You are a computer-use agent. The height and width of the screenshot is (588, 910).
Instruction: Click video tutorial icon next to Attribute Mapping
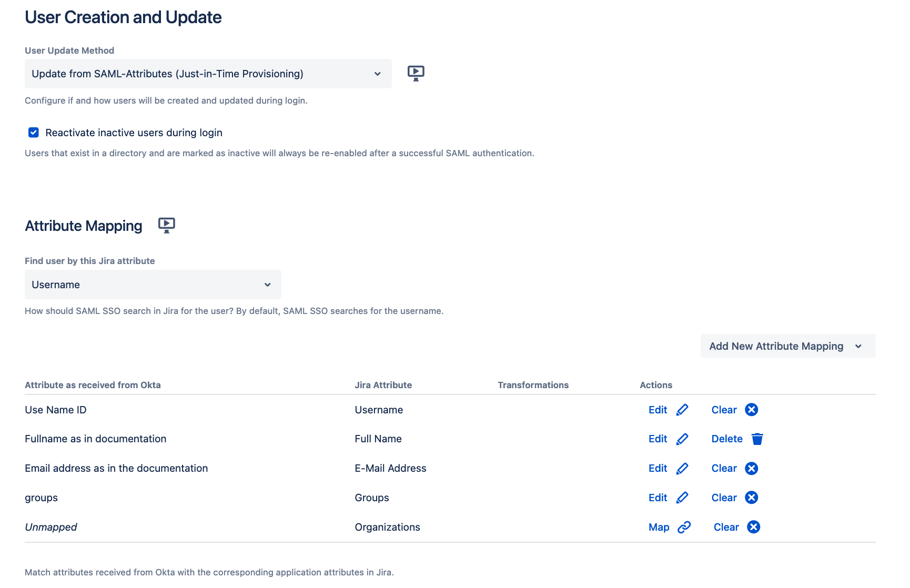(x=166, y=225)
